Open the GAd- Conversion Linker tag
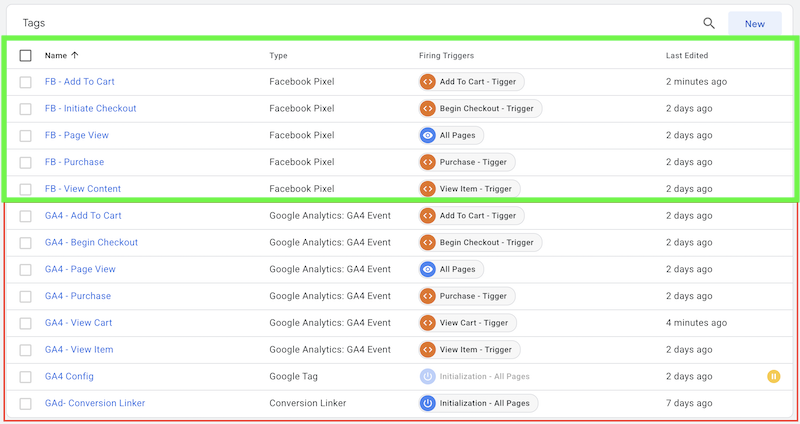The height and width of the screenshot is (424, 800). (x=95, y=403)
